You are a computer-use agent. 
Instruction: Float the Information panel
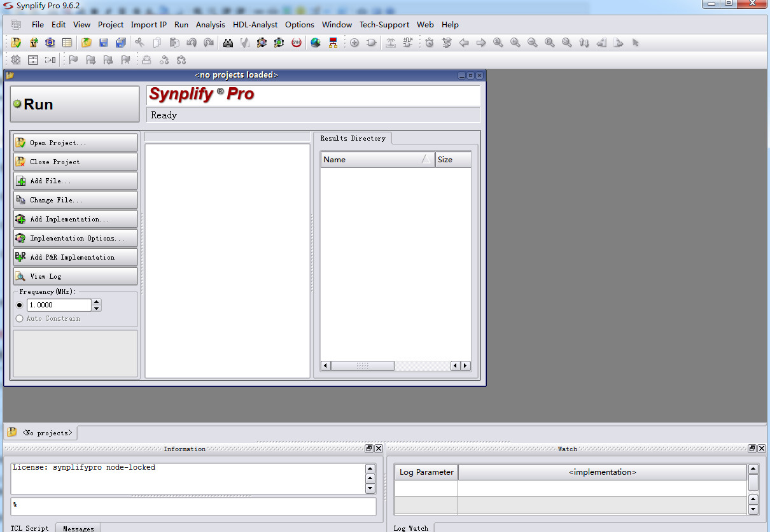pos(369,449)
